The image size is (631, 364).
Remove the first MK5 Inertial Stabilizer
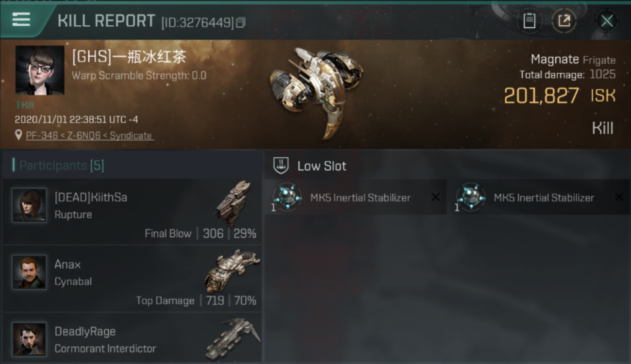point(435,197)
